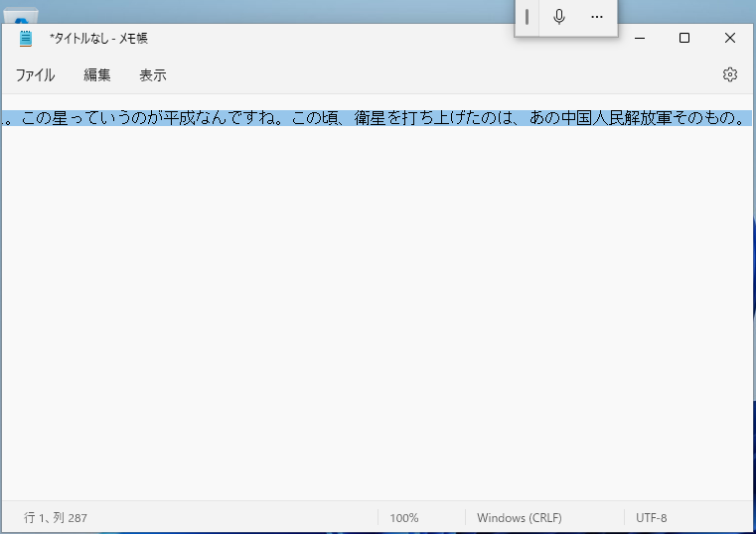Click the 100% zoom level indicator
This screenshot has height=534, width=756.
click(404, 518)
